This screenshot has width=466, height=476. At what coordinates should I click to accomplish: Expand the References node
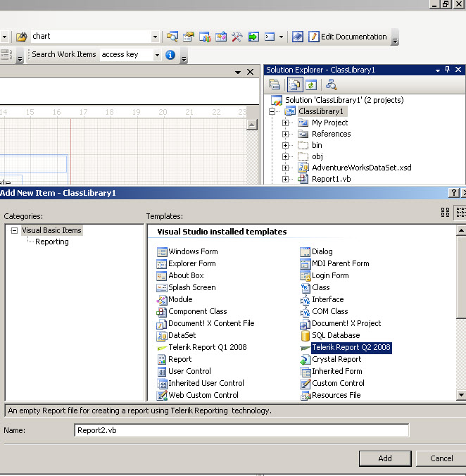[285, 134]
